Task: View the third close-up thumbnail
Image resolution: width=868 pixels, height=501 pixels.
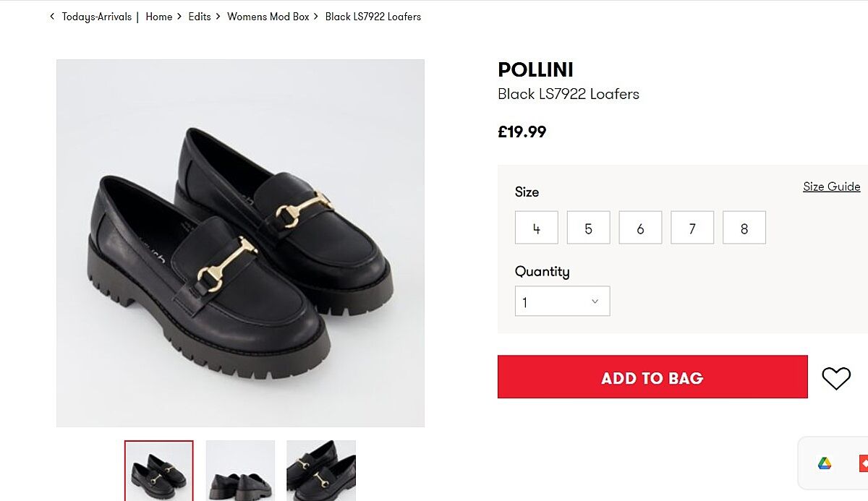Action: pyautogui.click(x=321, y=470)
